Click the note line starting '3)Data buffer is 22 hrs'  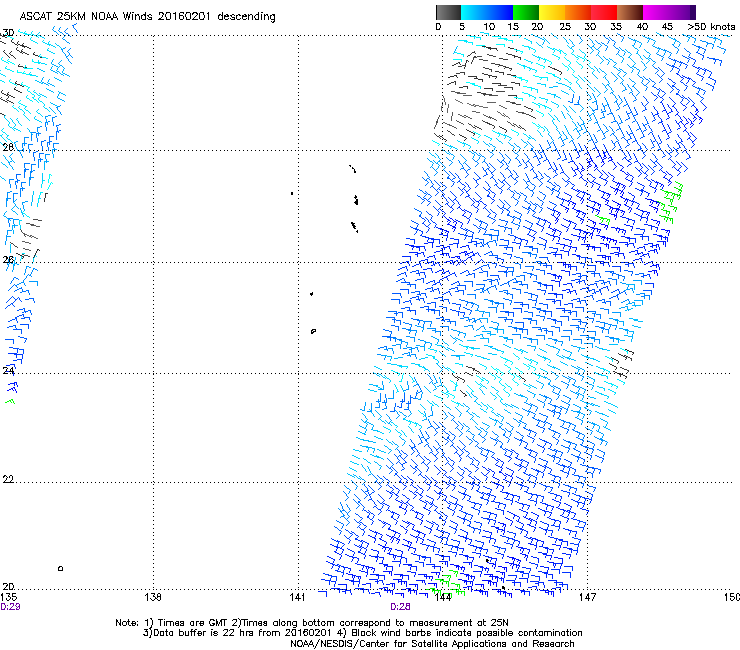[362, 633]
